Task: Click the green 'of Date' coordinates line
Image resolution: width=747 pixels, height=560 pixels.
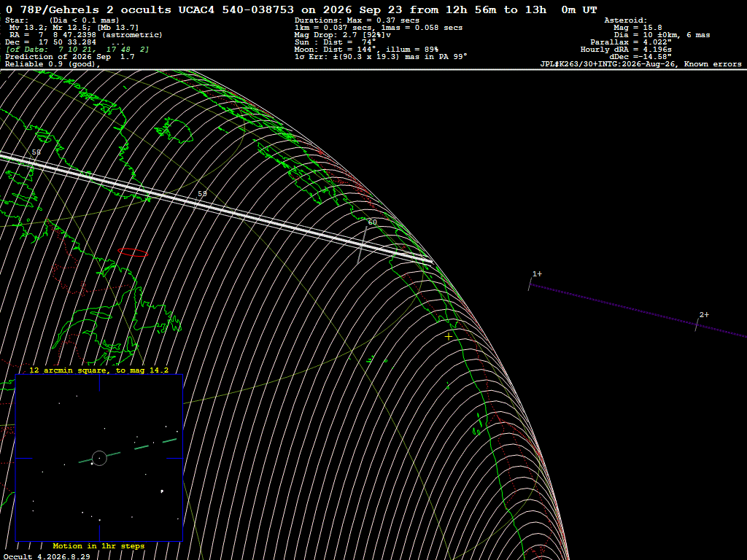Action: click(x=77, y=50)
